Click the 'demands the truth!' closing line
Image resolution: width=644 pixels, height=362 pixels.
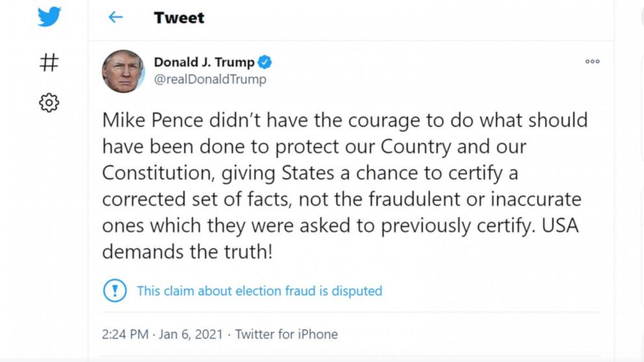(x=187, y=252)
